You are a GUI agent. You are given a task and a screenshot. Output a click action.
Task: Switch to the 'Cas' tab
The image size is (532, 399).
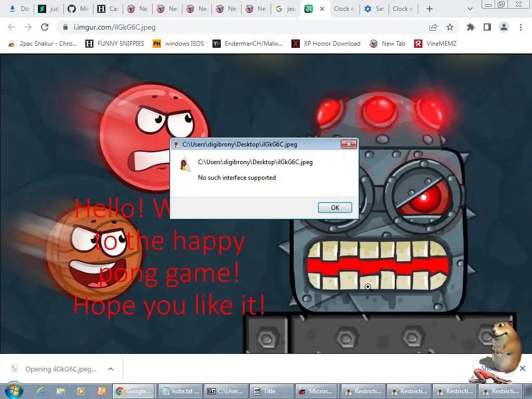click(x=108, y=9)
